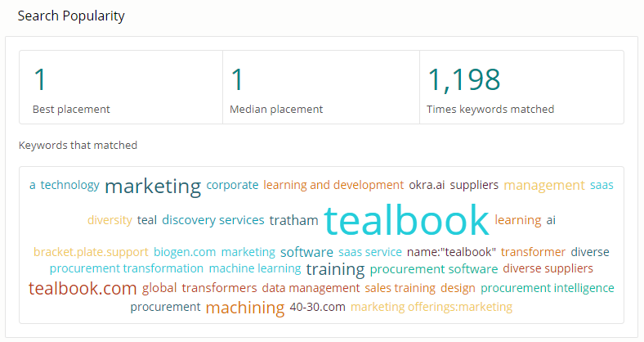
Task: Click the 'Search Popularity' heading
Action: coord(71,16)
